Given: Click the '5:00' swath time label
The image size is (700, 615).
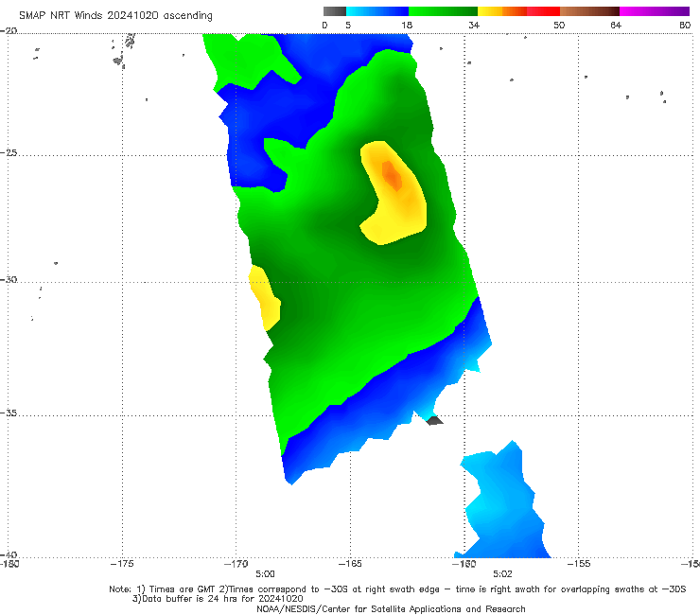Looking at the screenshot, I should click(x=265, y=574).
